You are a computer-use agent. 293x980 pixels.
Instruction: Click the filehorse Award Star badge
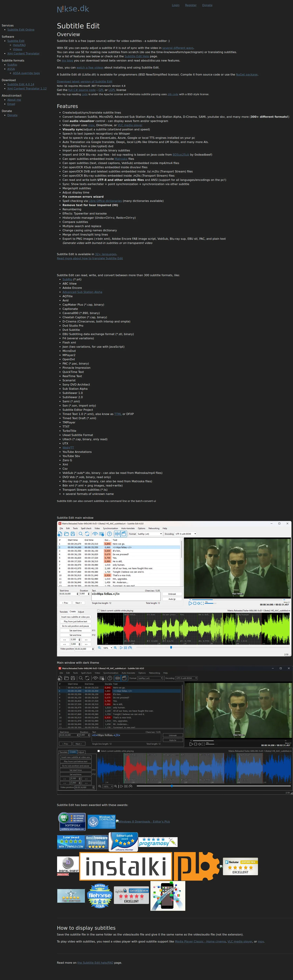pyautogui.click(x=100, y=896)
